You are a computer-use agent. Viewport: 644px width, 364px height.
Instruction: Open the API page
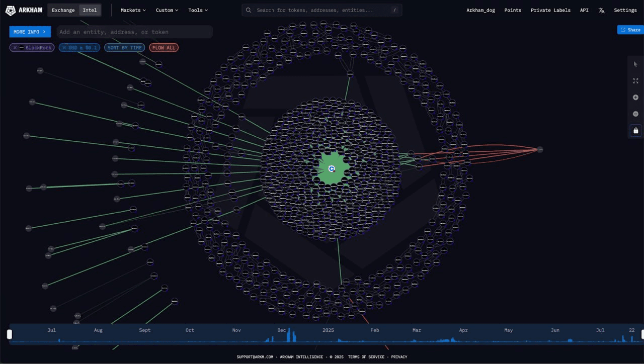coord(584,10)
